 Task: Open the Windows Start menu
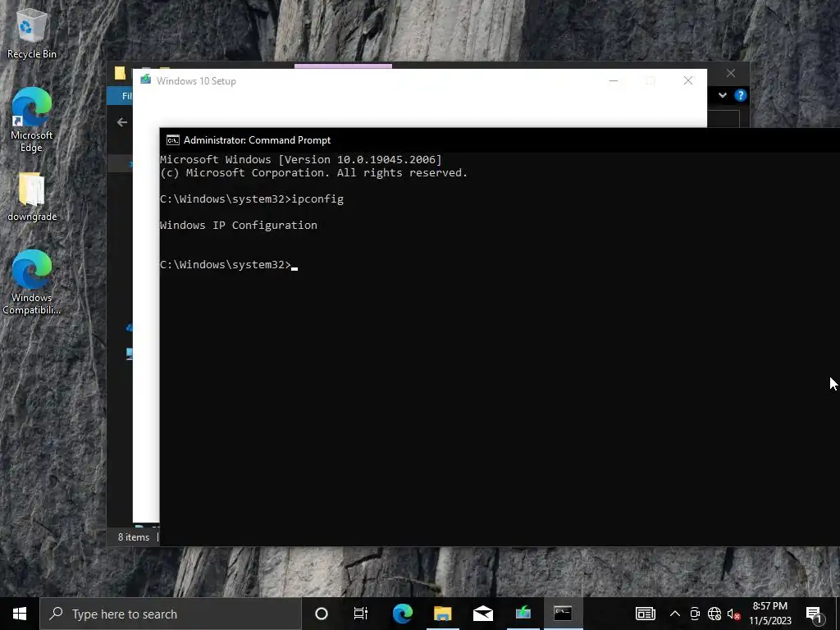20,614
